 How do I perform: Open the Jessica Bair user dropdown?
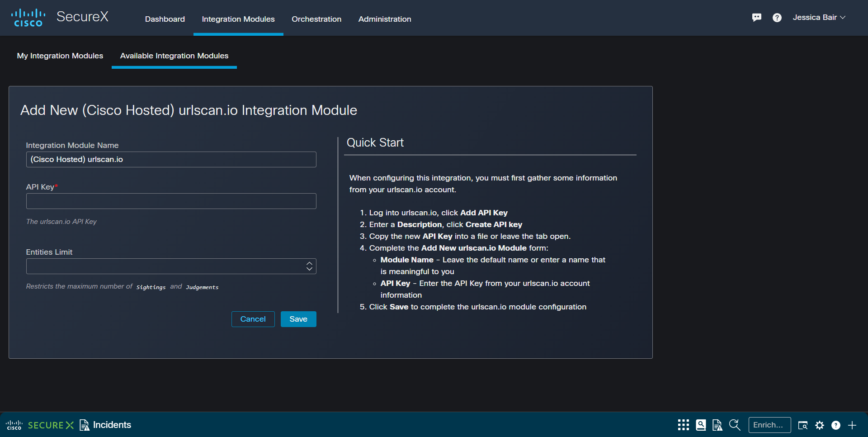818,18
